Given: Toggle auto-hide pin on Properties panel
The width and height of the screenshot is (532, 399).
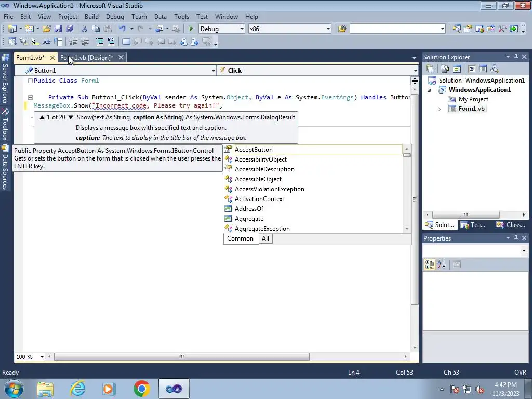Looking at the screenshot, I should point(516,238).
